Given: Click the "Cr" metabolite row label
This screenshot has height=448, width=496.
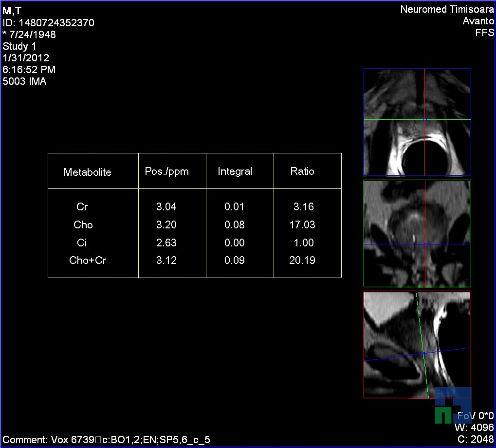Looking at the screenshot, I should pos(82,207).
